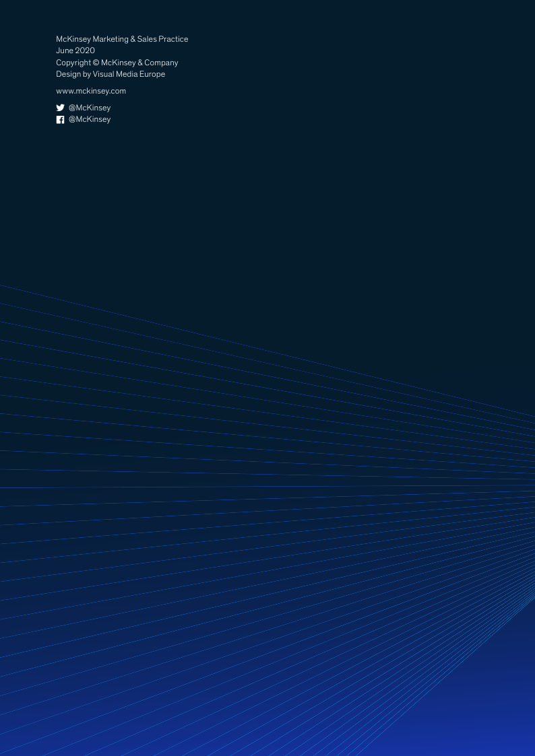Open the www.mckinsey.com website link
The height and width of the screenshot is (756, 535).
(x=91, y=91)
